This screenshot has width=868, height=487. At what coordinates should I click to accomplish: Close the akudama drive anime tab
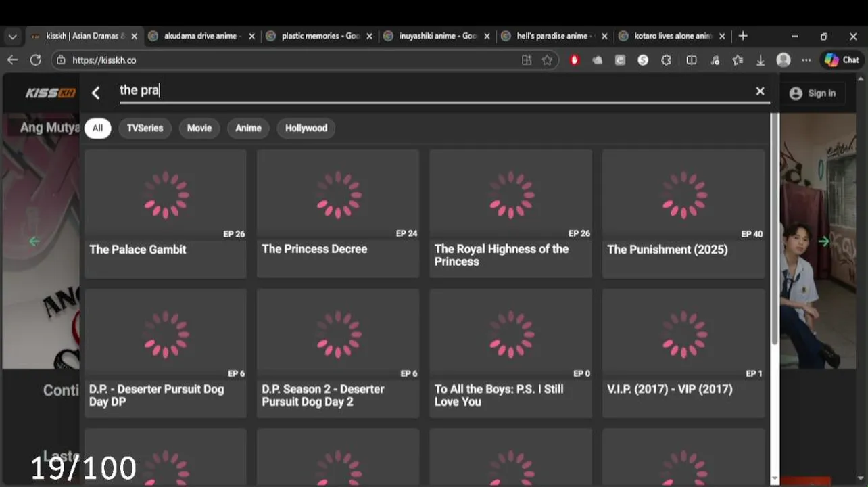(x=251, y=37)
